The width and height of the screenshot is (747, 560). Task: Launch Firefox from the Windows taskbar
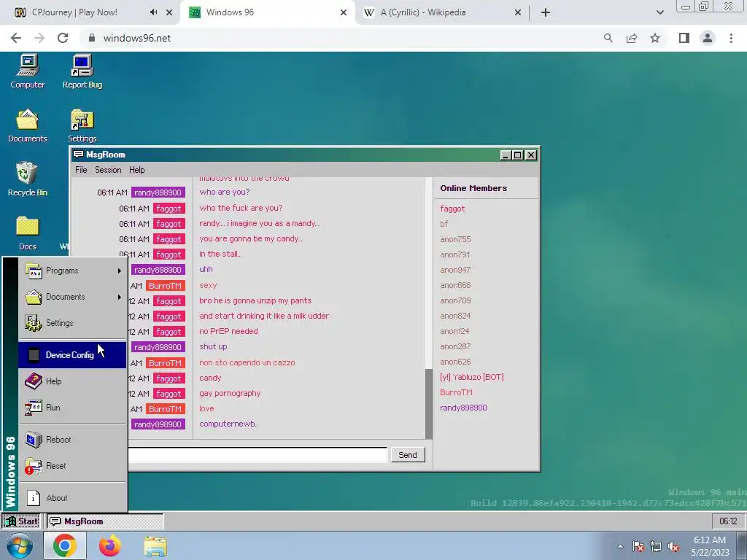tap(110, 545)
